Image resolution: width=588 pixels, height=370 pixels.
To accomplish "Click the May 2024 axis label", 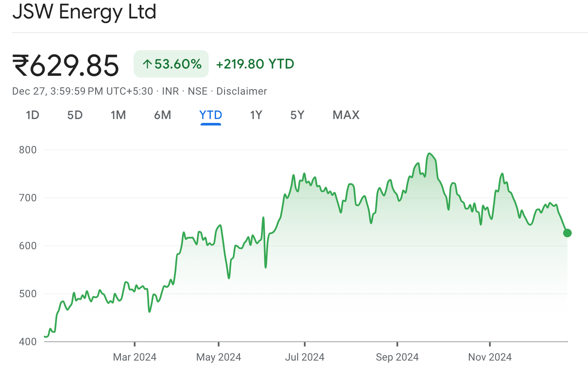I will click(x=219, y=357).
